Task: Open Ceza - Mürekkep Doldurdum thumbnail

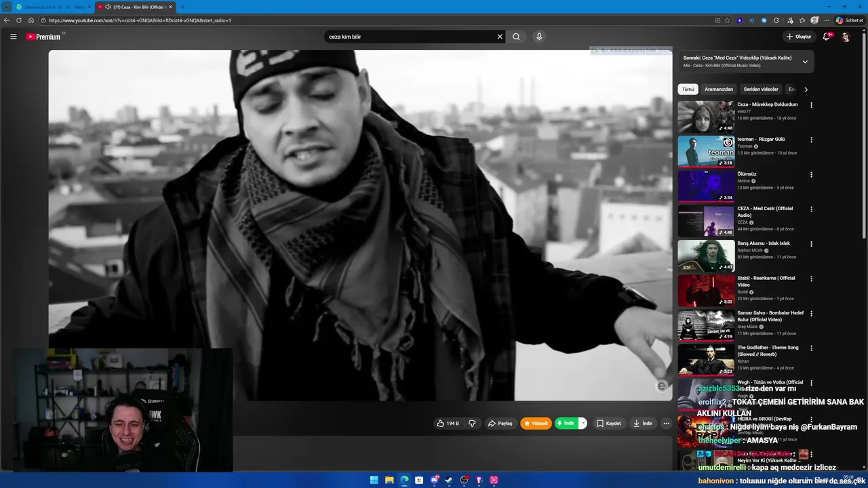Action: pos(706,117)
